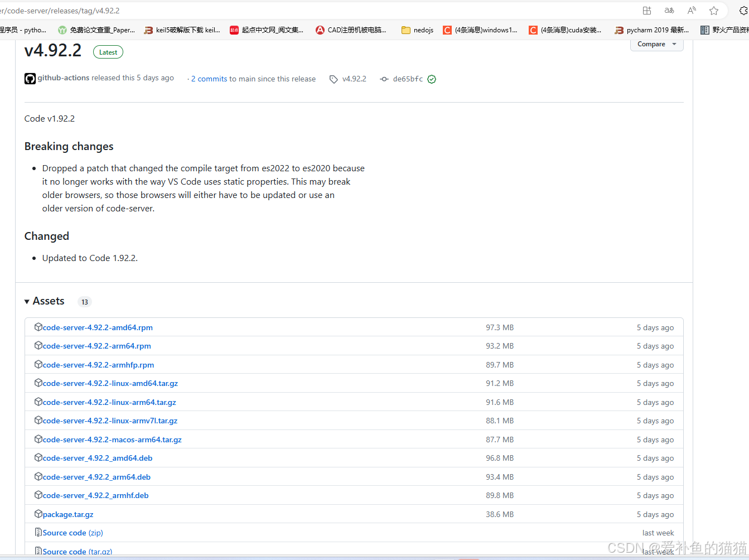Download code-server-4.92.2-linux-armv7l.tar.gz
Image resolution: width=749 pixels, height=560 pixels.
pos(110,421)
